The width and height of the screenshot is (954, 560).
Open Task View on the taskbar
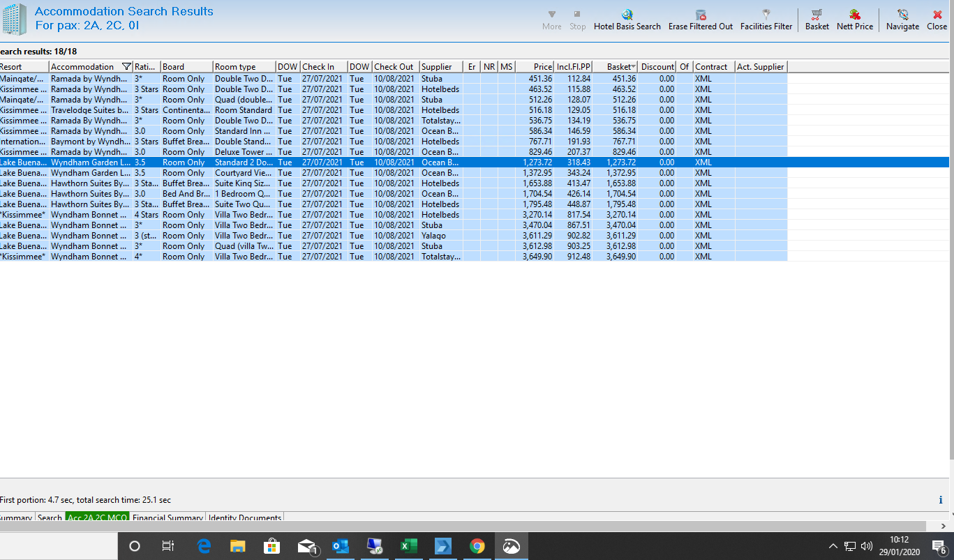tap(167, 546)
